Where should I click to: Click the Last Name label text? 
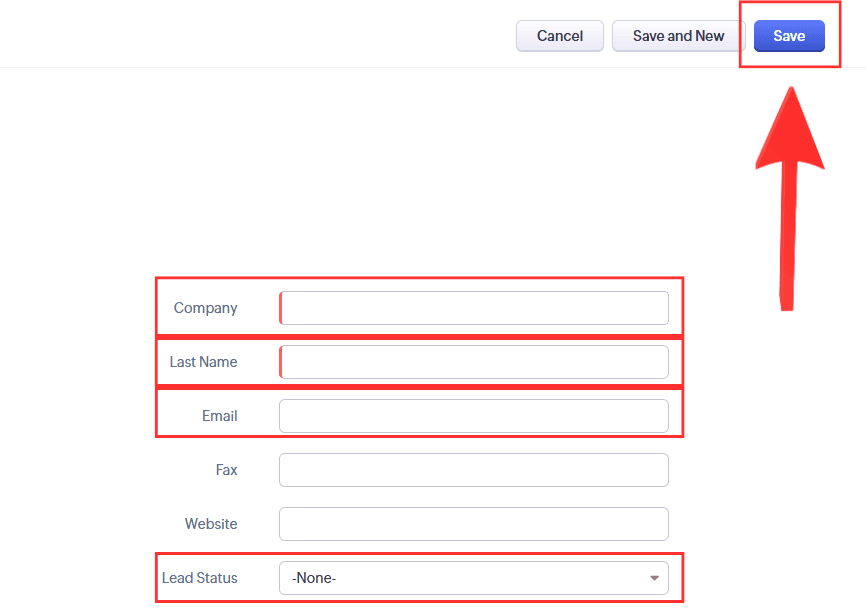[203, 362]
